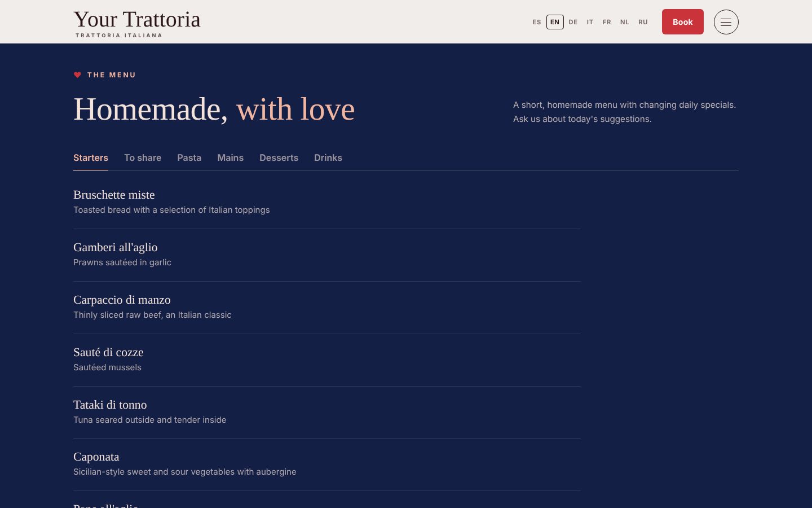Switch language to ES
This screenshot has width=812, height=508.
(x=536, y=22)
